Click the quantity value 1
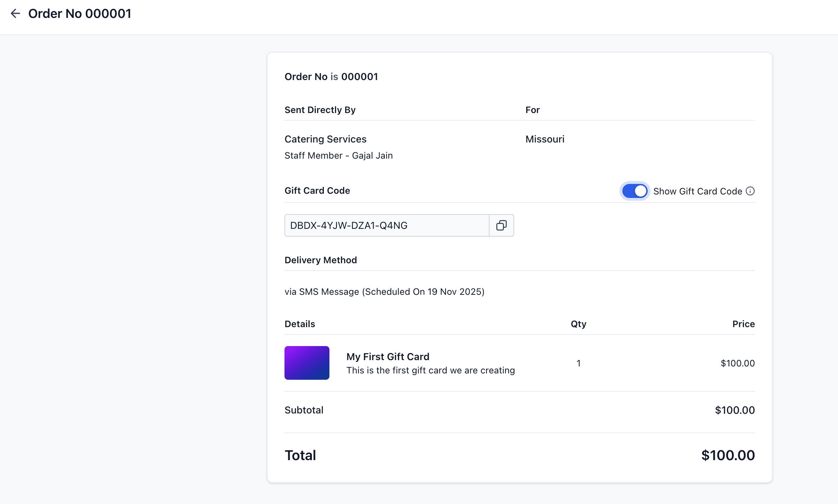This screenshot has width=838, height=504. [x=578, y=363]
